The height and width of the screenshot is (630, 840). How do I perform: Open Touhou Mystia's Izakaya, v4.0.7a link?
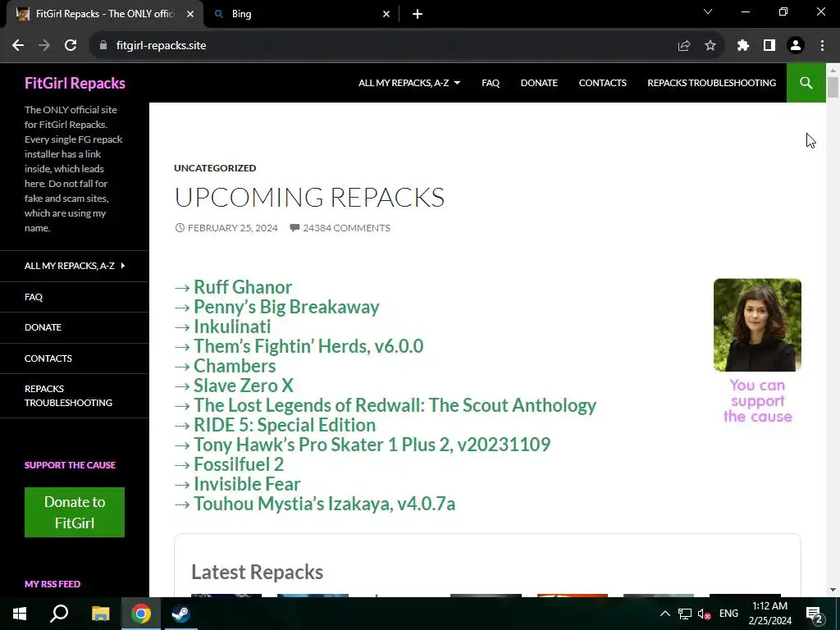pyautogui.click(x=324, y=504)
